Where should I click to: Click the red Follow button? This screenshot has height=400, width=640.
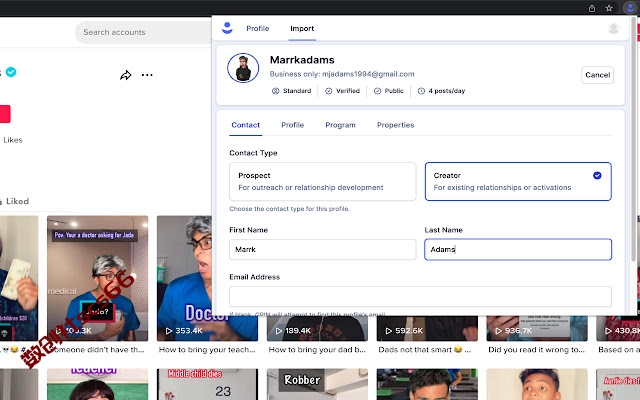pos(5,114)
